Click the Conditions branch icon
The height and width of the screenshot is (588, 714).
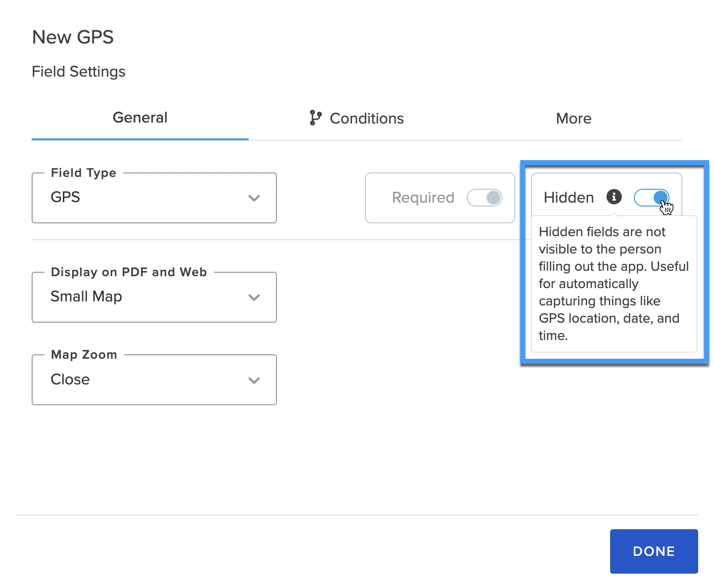coord(315,118)
